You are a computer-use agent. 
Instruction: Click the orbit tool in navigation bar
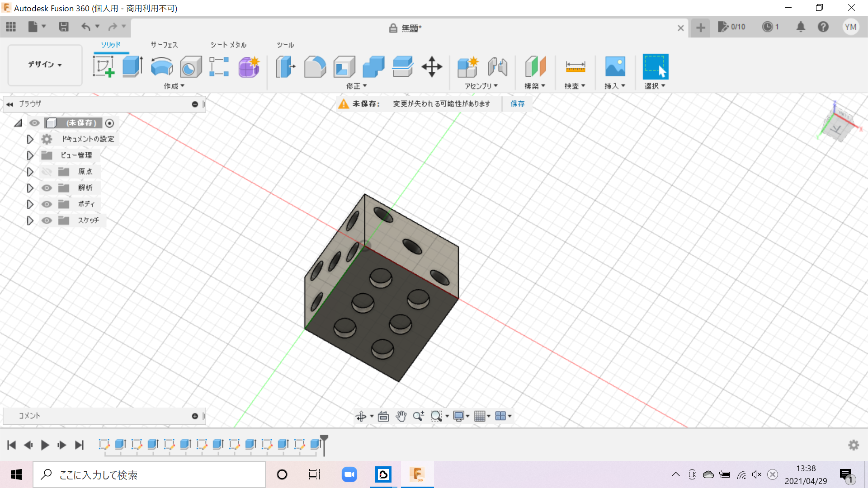click(361, 416)
